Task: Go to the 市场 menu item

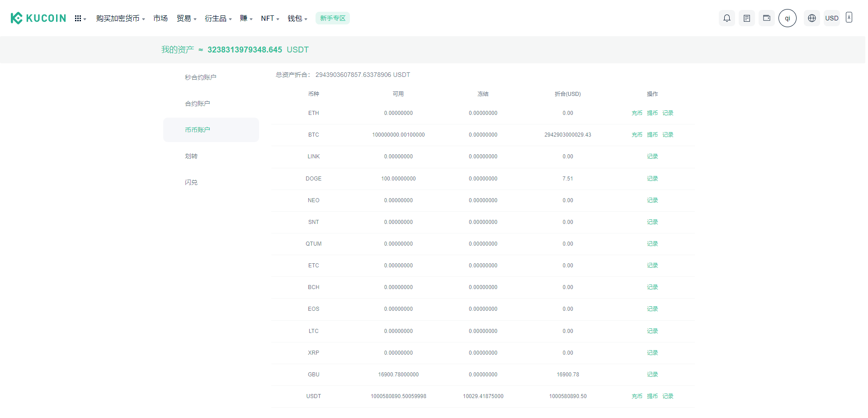Action: (x=160, y=19)
